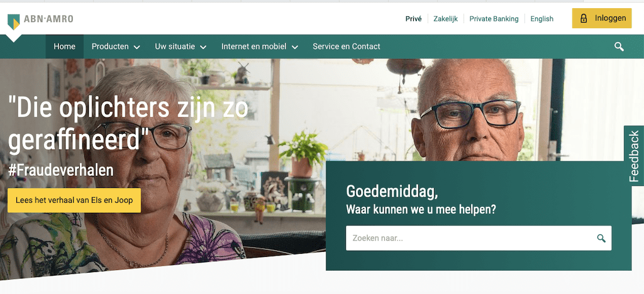The height and width of the screenshot is (294, 644).
Task: Open the Producten menu
Action: [110, 46]
